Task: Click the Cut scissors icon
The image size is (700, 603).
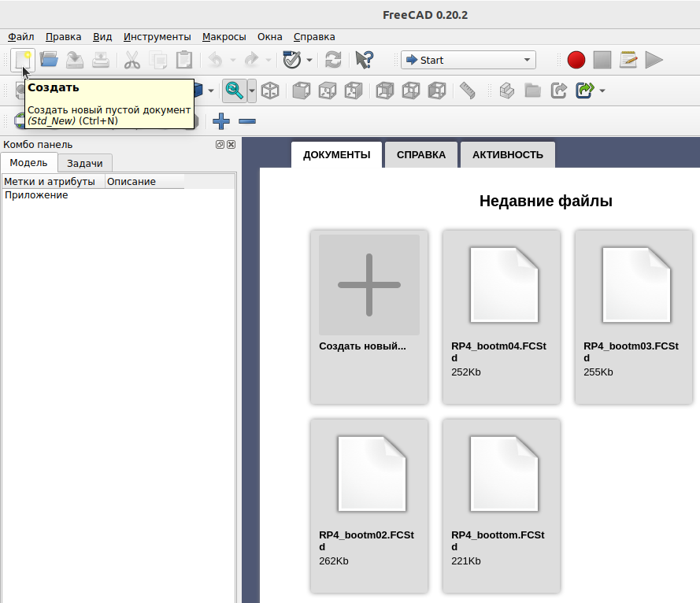Action: point(132,60)
